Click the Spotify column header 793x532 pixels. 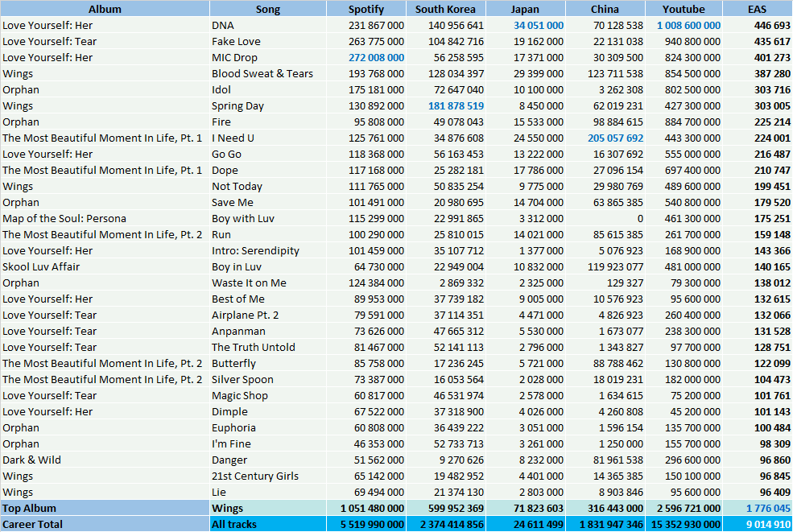pos(366,9)
